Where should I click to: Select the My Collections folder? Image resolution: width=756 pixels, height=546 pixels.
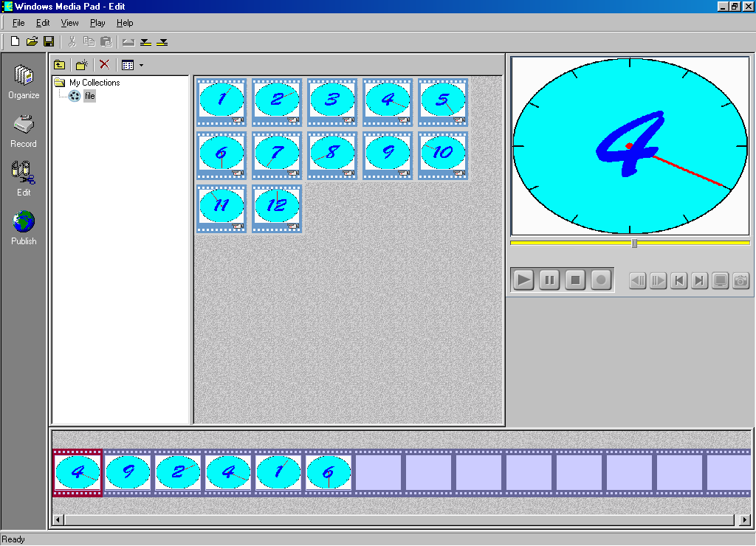click(x=87, y=83)
